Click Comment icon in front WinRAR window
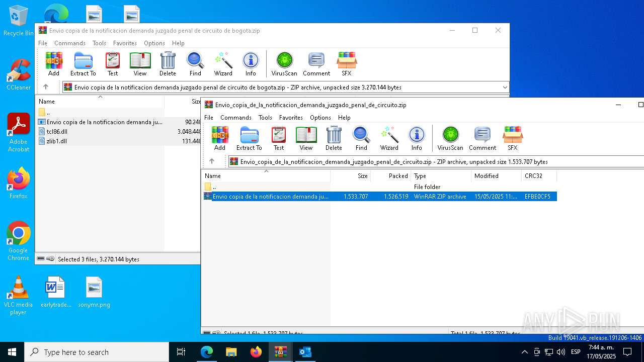Viewport: 644px width, 362px height. coord(482,138)
